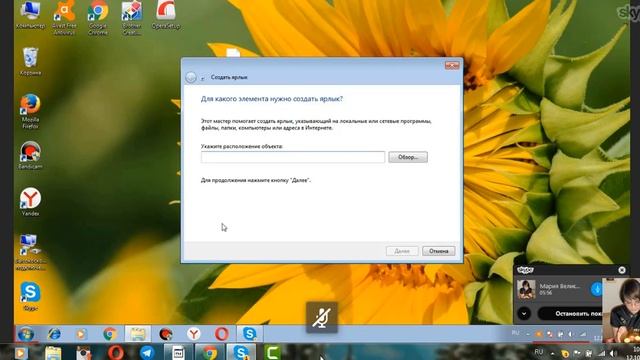
Task: Select the Google Chrome desktop shortcut
Action: [x=98, y=18]
